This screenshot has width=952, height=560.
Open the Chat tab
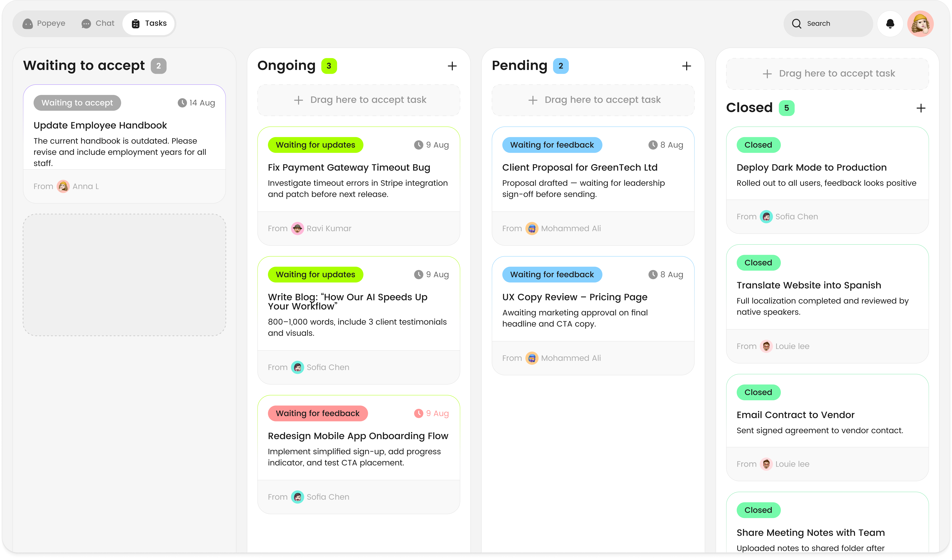[x=98, y=23]
